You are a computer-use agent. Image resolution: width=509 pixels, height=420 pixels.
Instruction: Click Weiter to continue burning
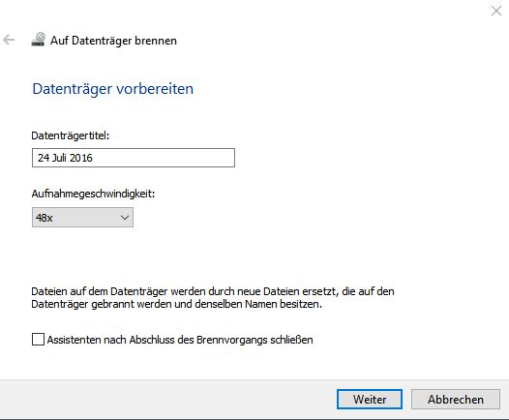370,400
